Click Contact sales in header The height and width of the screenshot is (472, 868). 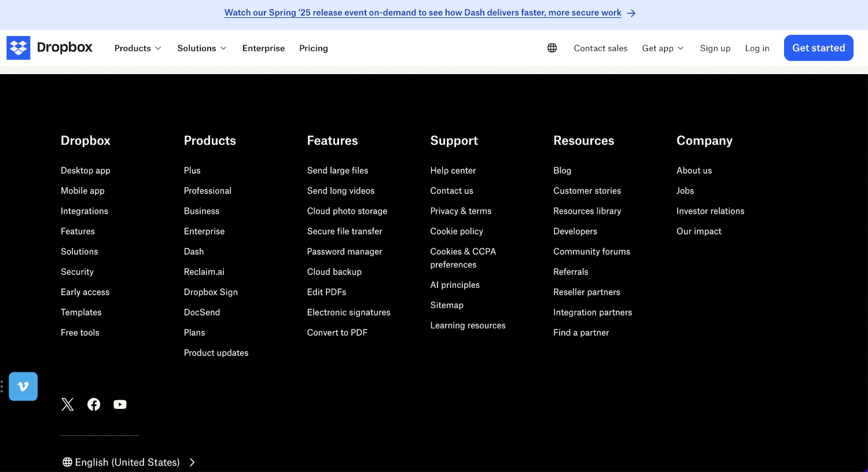601,48
